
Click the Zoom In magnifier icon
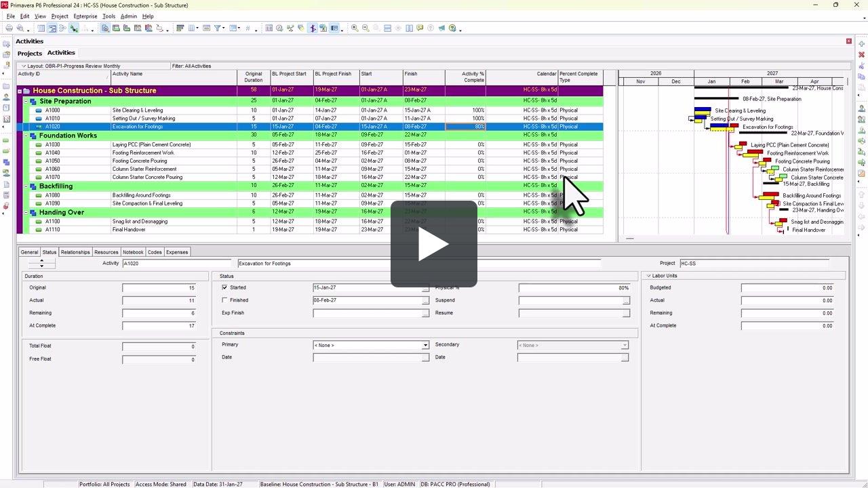point(355,28)
